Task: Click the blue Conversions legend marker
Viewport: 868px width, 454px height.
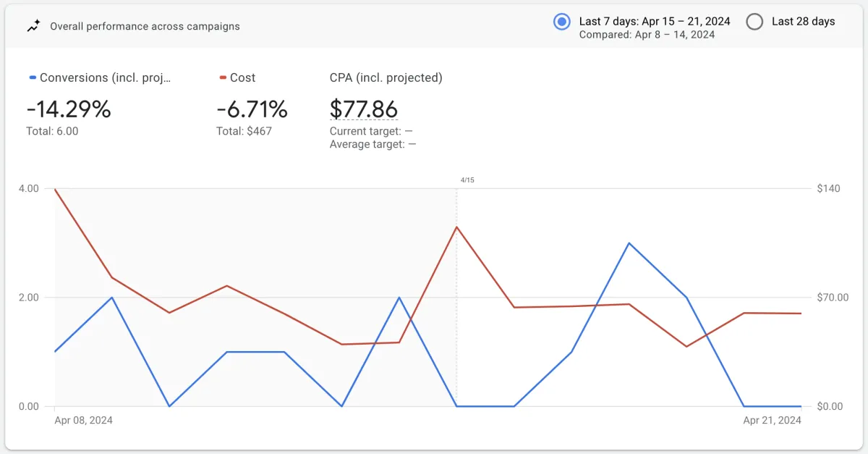Action: point(33,77)
